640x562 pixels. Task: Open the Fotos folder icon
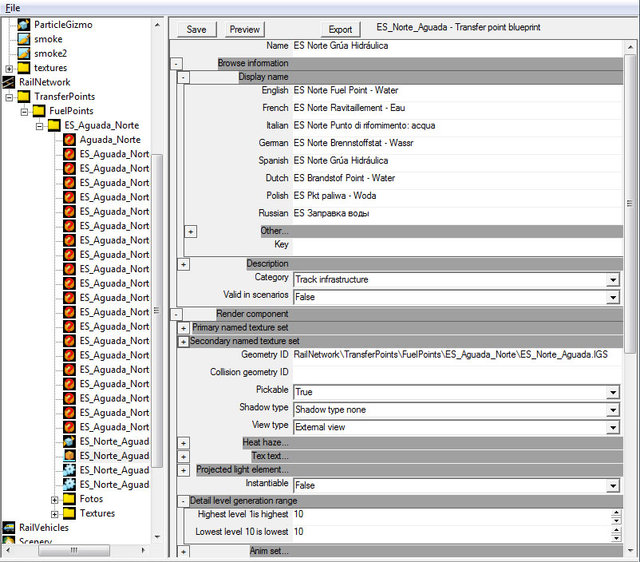click(x=69, y=499)
